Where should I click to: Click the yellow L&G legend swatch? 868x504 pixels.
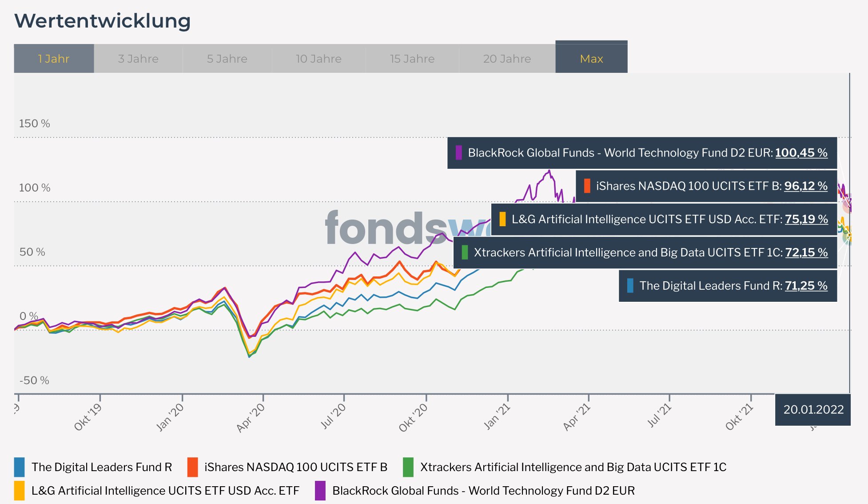[20, 491]
